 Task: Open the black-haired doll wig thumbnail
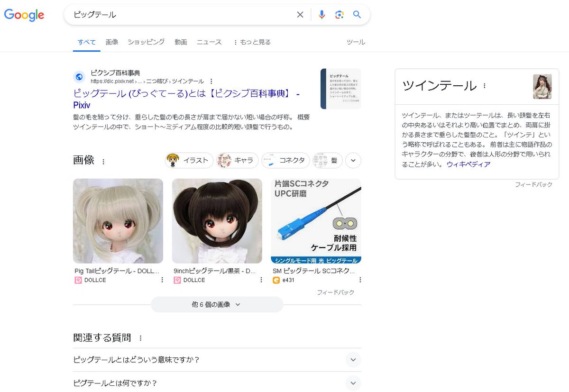pos(217,221)
